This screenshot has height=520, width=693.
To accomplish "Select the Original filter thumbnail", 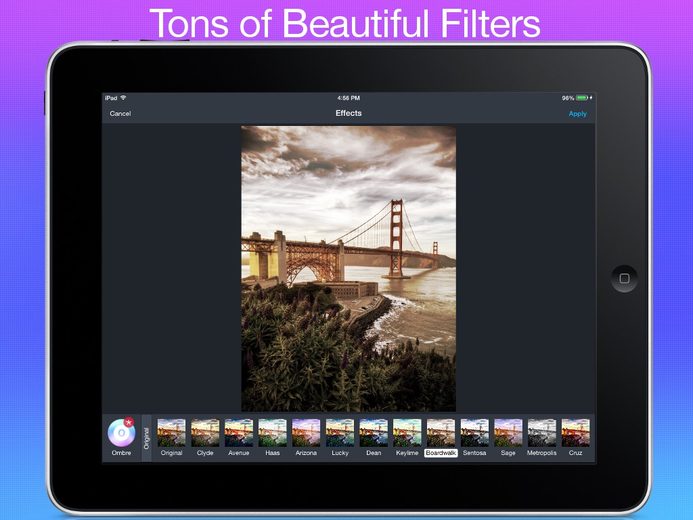I will click(171, 433).
